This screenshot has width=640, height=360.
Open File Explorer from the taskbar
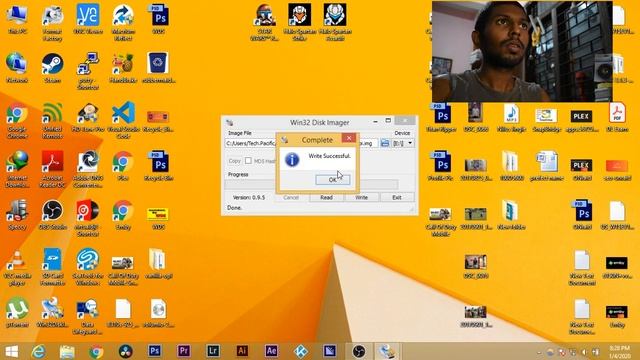67,351
